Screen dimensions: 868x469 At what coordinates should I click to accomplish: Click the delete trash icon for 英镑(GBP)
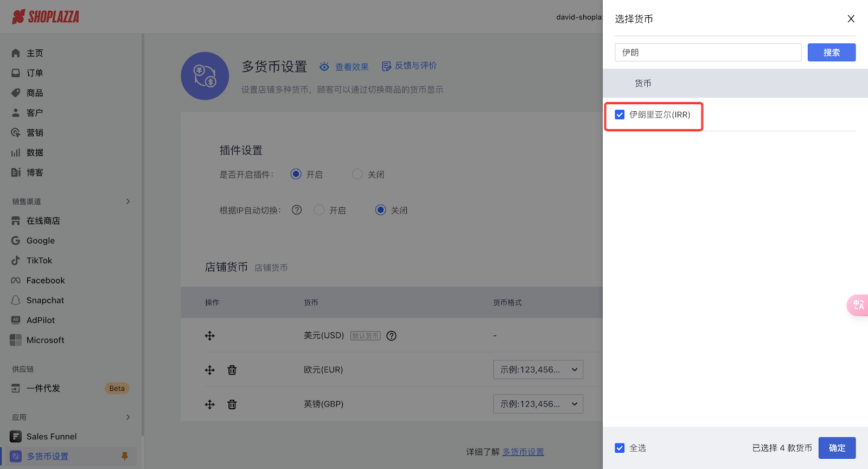tap(232, 404)
